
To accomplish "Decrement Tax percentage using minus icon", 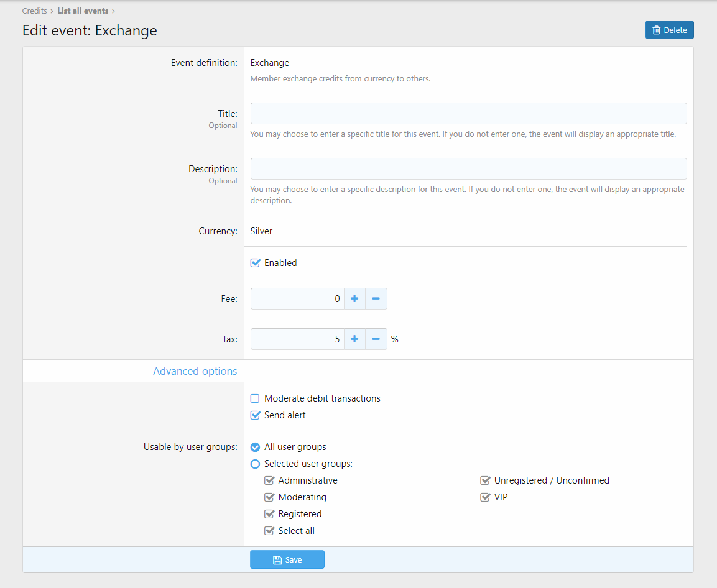I will click(376, 339).
